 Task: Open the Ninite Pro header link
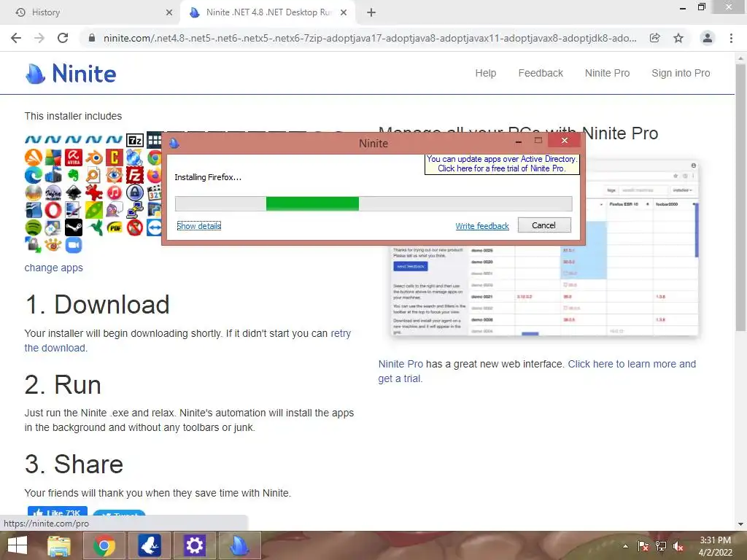608,74
